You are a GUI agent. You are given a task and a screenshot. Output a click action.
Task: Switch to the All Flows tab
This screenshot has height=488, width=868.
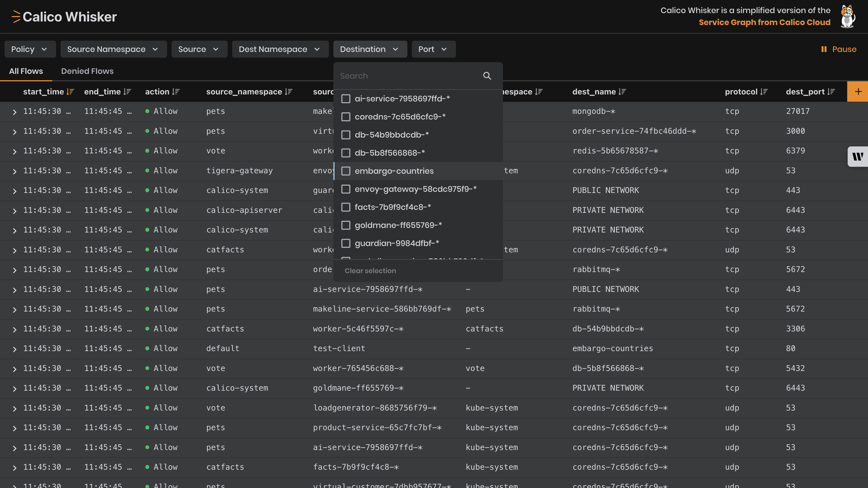[x=26, y=71]
